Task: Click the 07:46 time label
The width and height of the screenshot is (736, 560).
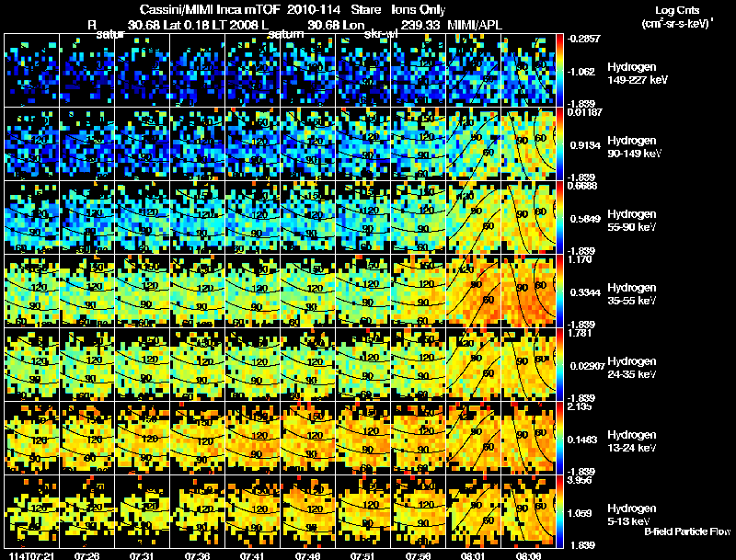Action: coord(308,555)
